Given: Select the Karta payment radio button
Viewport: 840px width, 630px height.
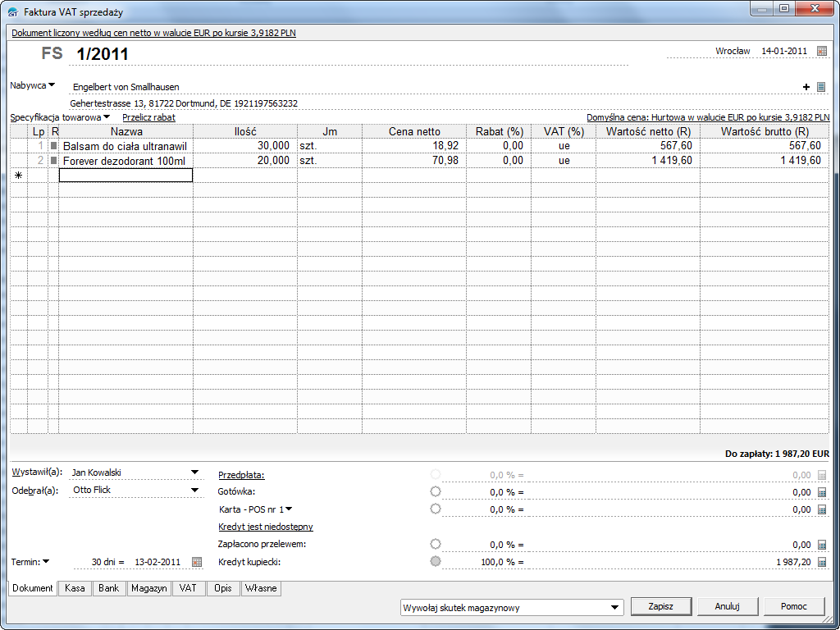Looking at the screenshot, I should click(x=435, y=509).
